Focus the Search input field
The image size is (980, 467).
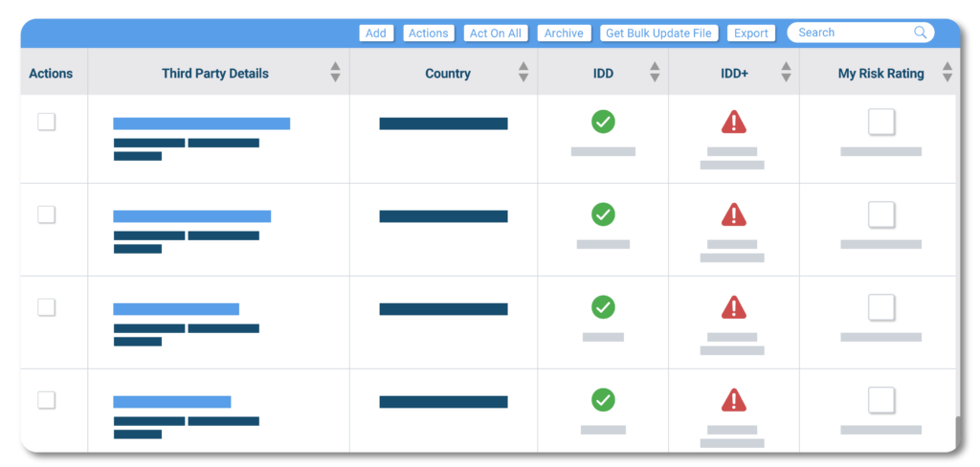(852, 33)
